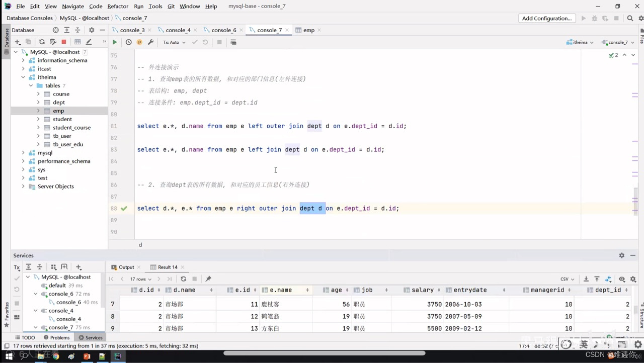
Task: Close the console_4 tab
Action: pos(195,30)
